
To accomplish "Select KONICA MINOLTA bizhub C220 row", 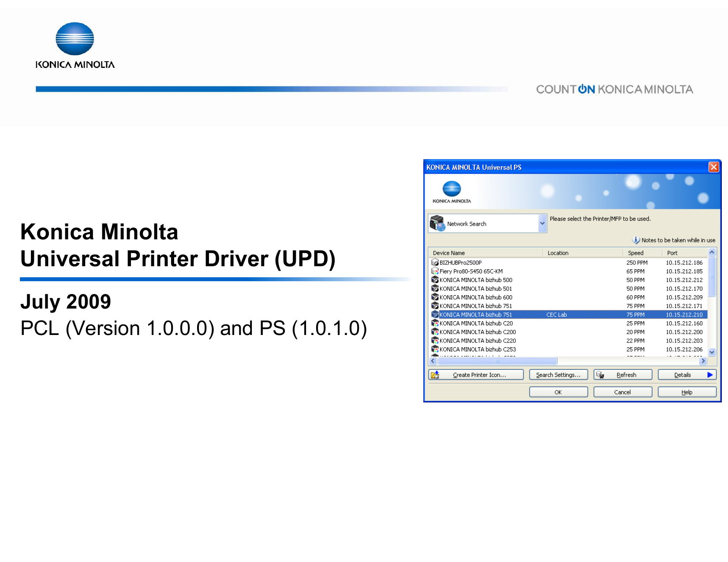I will (568, 341).
